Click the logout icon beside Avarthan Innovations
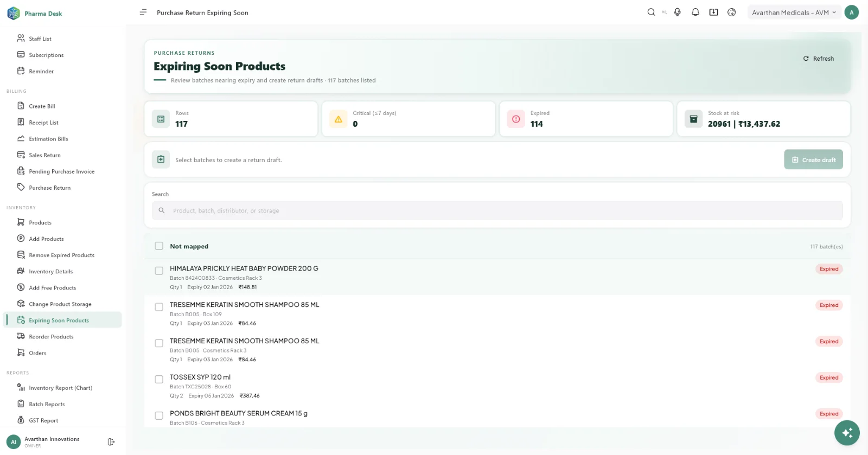Viewport: 868px width, 455px height. 111,442
